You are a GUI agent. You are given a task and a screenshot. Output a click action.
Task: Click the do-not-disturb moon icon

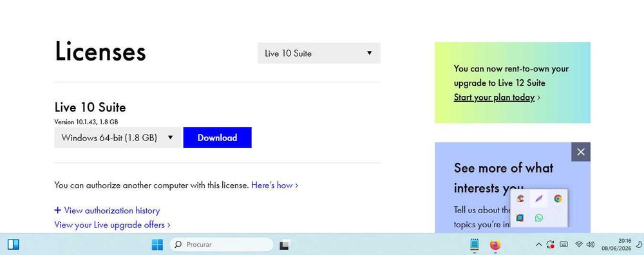point(639,245)
